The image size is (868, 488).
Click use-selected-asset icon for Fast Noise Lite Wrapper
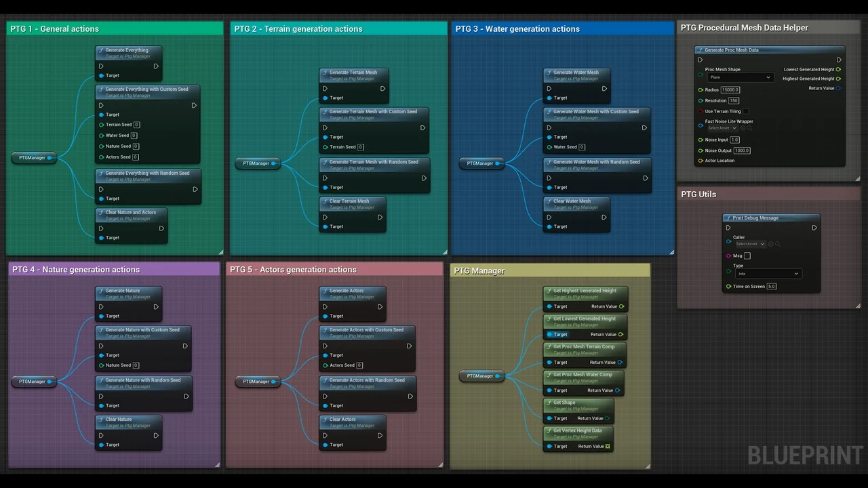pyautogui.click(x=743, y=128)
